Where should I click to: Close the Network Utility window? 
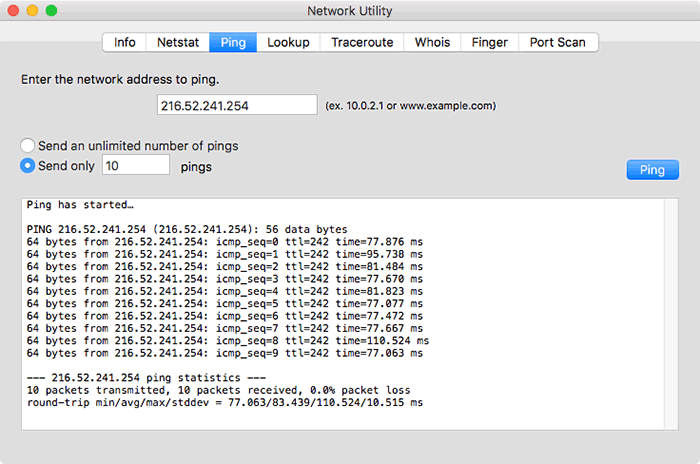click(14, 10)
